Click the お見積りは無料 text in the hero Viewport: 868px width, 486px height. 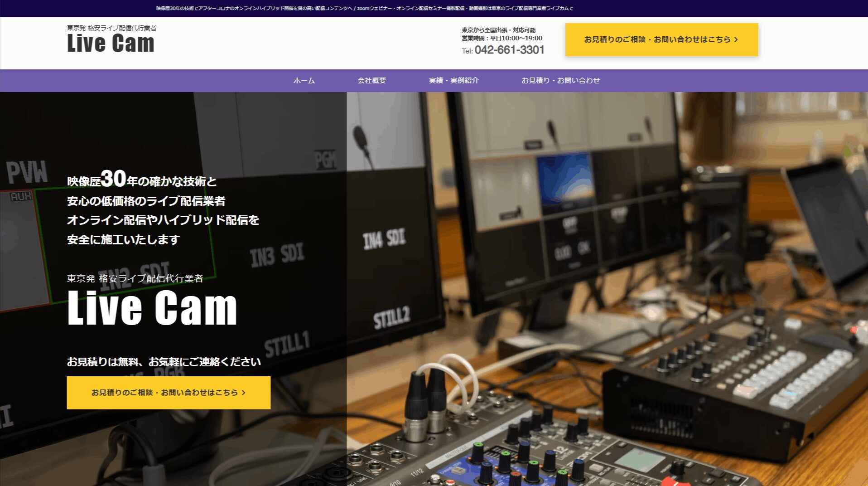click(x=164, y=362)
